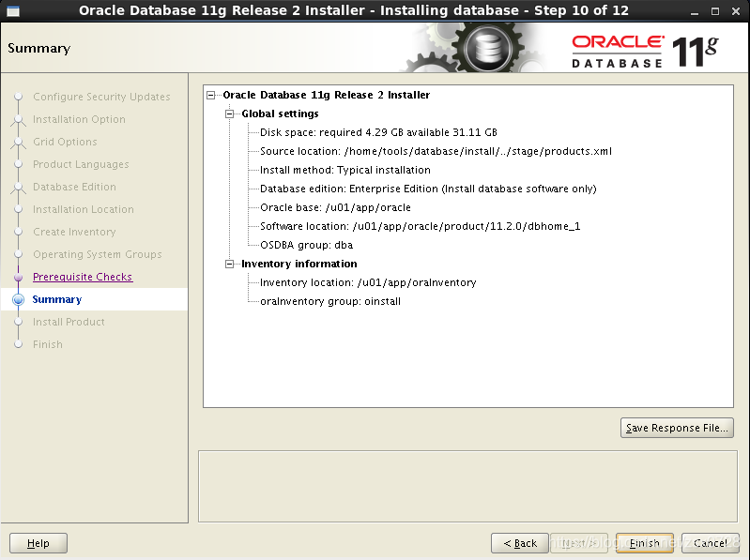Click the Finish button to start installation
750x560 pixels.
[644, 543]
